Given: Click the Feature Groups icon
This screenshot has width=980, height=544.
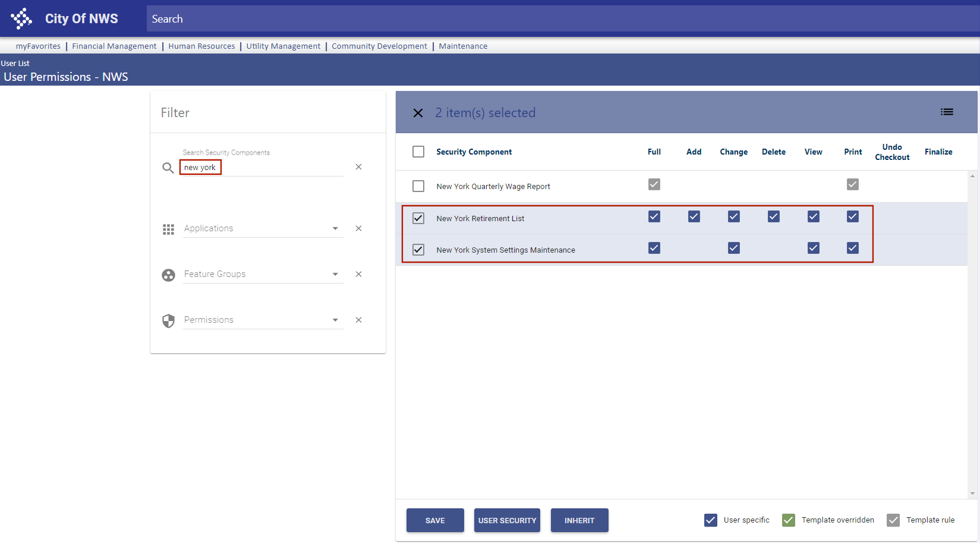Looking at the screenshot, I should (x=168, y=275).
